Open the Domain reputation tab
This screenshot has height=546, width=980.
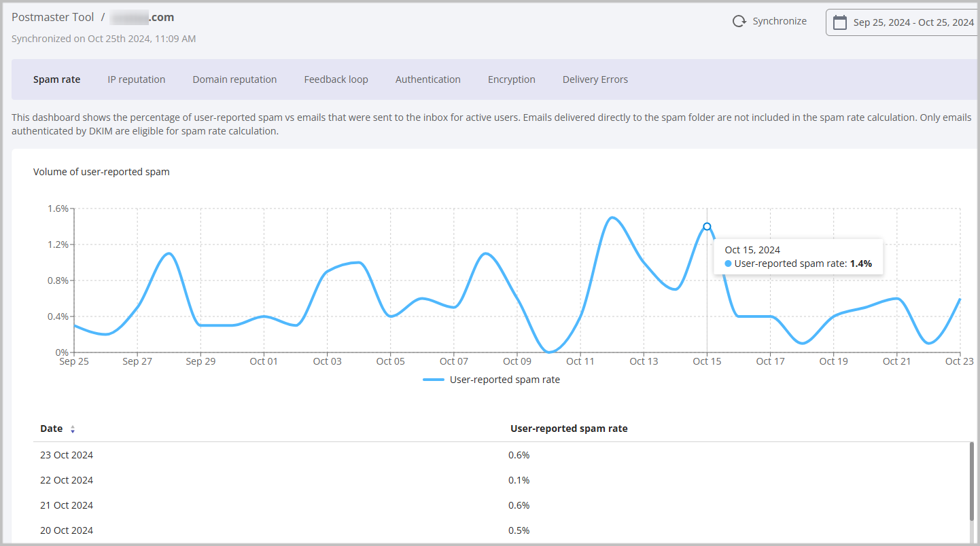(x=234, y=79)
